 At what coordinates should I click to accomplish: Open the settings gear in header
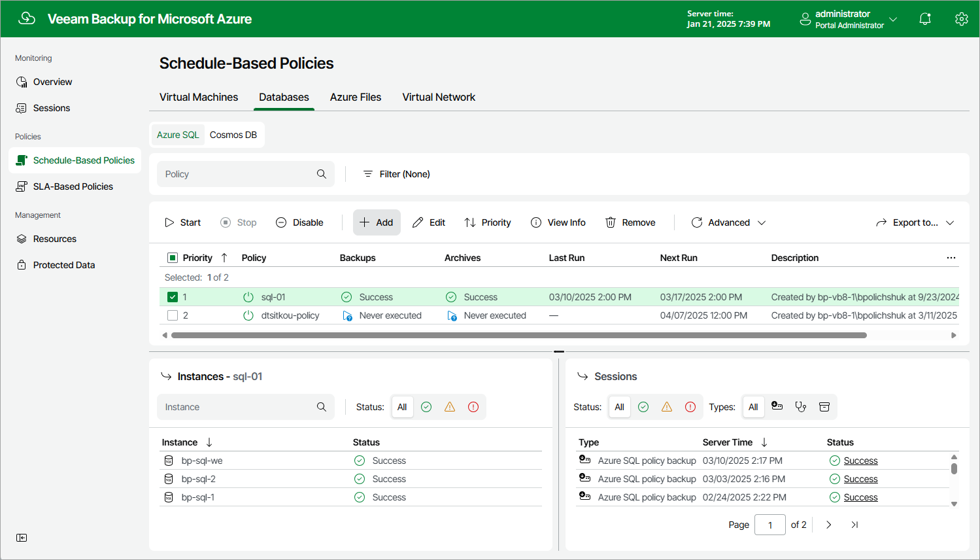pyautogui.click(x=961, y=19)
